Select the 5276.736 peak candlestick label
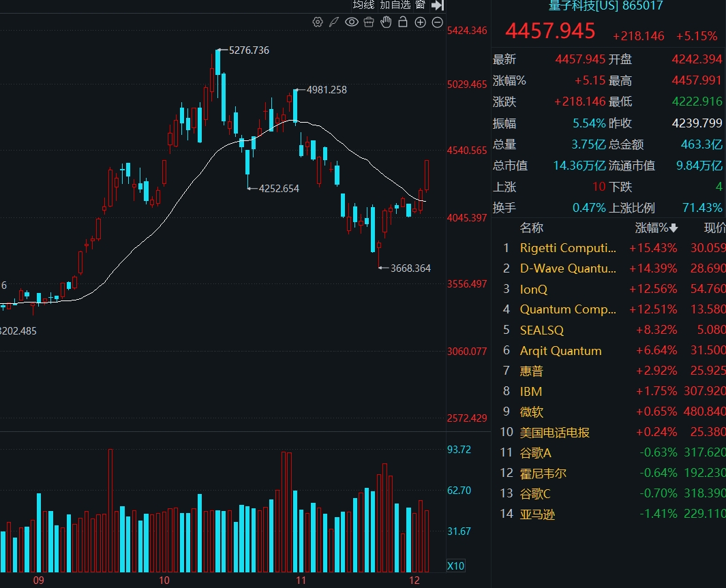 tap(249, 50)
